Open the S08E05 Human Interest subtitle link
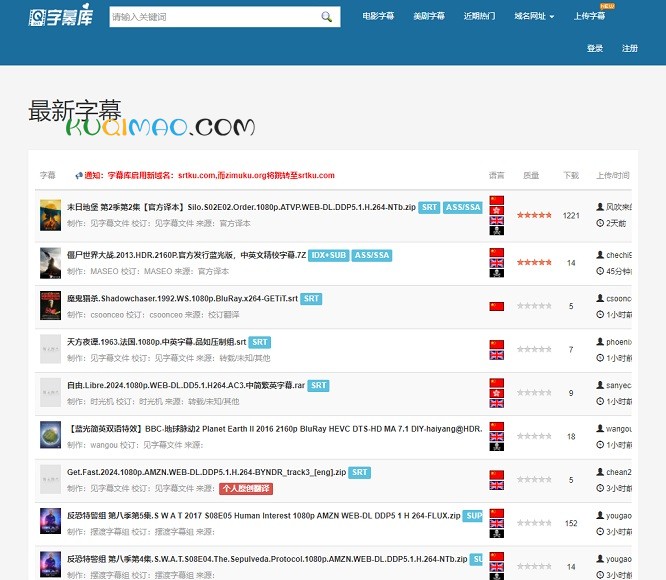666x580 pixels. [263, 515]
